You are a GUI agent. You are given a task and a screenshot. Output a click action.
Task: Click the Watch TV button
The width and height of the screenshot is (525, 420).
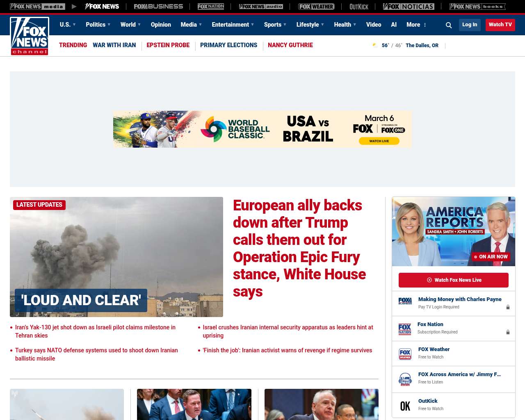point(500,25)
